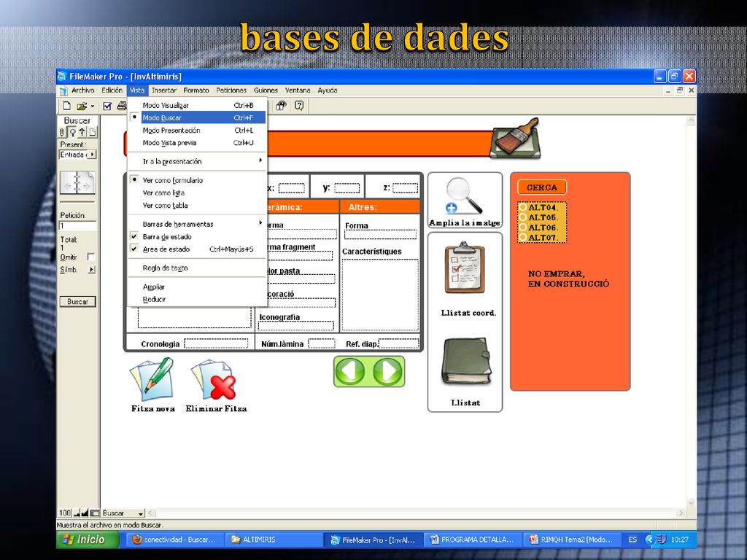Click the Inicio start button
747x560 pixels.
click(88, 540)
